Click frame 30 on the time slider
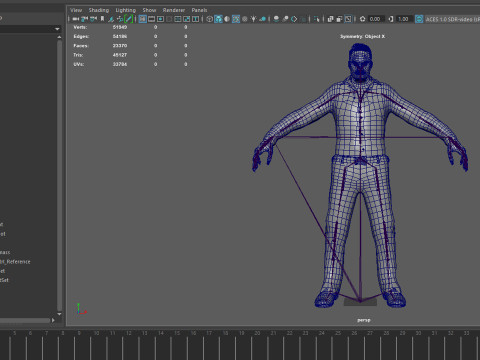The width and height of the screenshot is (480, 360). 418,333
